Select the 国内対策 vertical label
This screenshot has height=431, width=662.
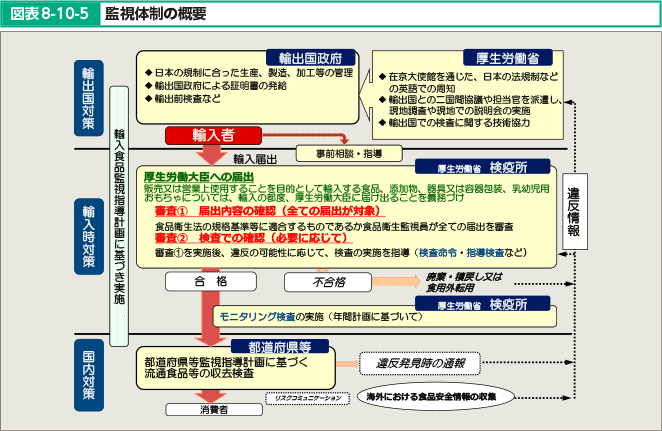coord(89,373)
